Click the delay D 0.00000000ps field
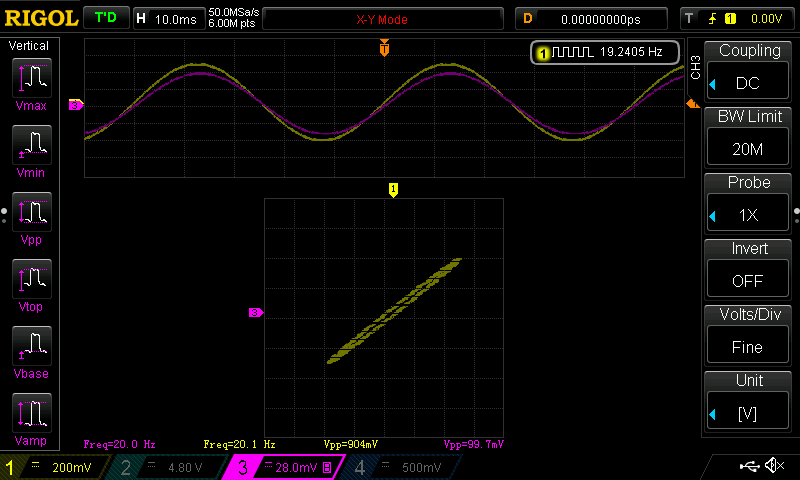This screenshot has height=480, width=800. (591, 19)
